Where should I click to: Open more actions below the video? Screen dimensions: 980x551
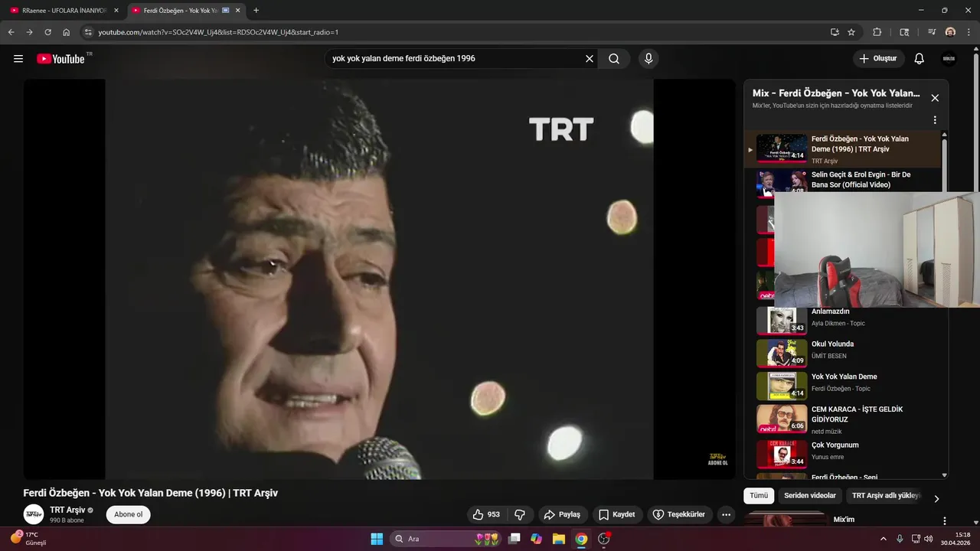click(726, 514)
